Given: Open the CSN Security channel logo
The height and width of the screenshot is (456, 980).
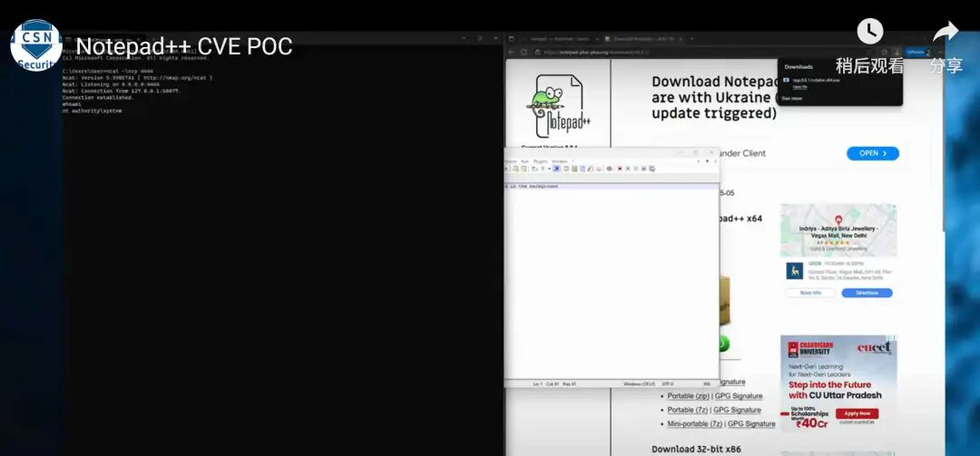Looking at the screenshot, I should point(36,45).
